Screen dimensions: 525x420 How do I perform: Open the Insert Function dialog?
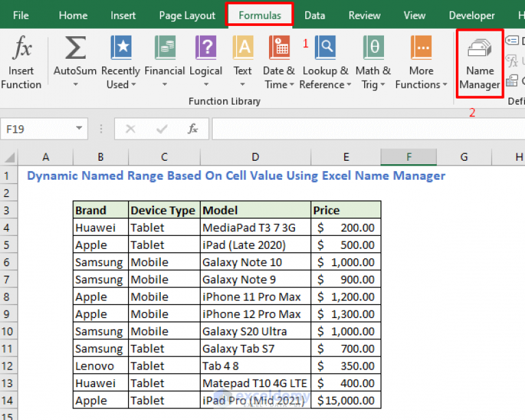pos(21,62)
